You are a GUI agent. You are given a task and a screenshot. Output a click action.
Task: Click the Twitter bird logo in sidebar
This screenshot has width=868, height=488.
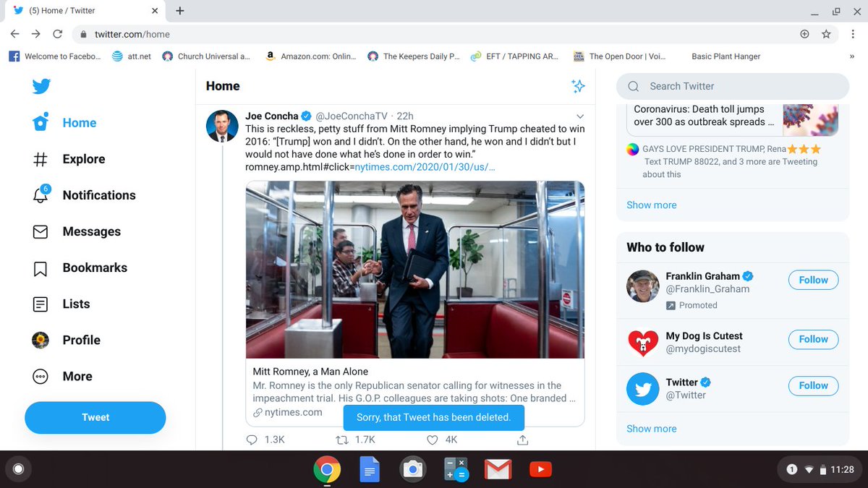coord(41,87)
